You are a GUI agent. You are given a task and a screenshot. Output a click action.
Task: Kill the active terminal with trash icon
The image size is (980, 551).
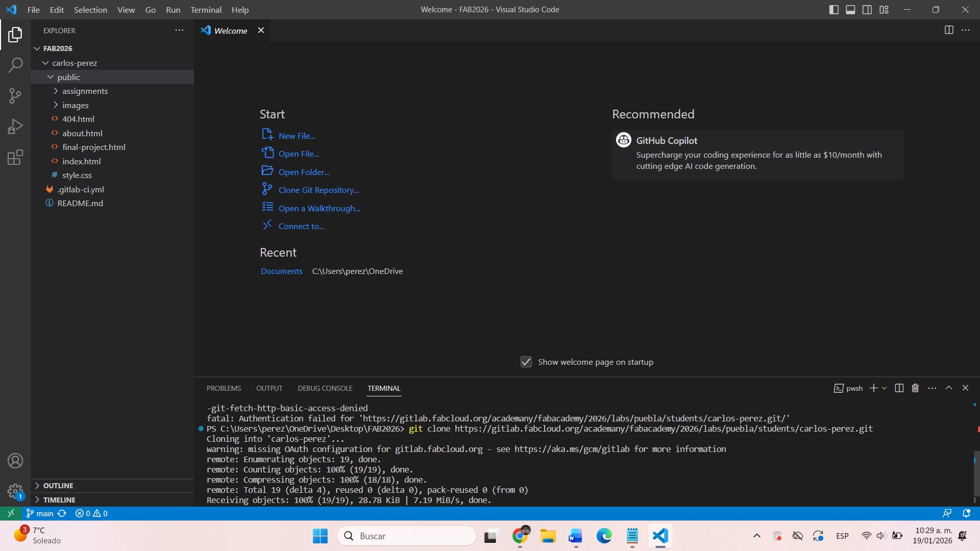coord(914,388)
